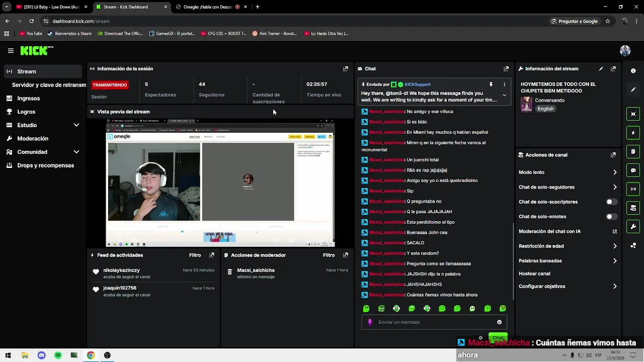Select Stream in the left sidebar
Image resolution: width=644 pixels, height=362 pixels.
click(43, 71)
